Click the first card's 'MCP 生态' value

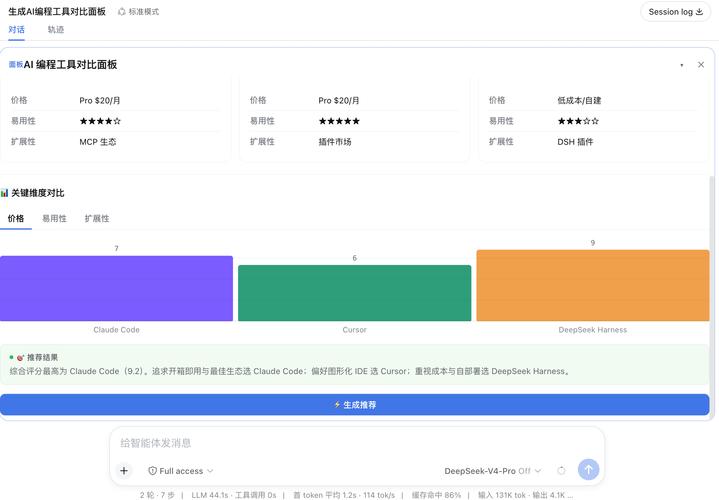[x=98, y=142]
